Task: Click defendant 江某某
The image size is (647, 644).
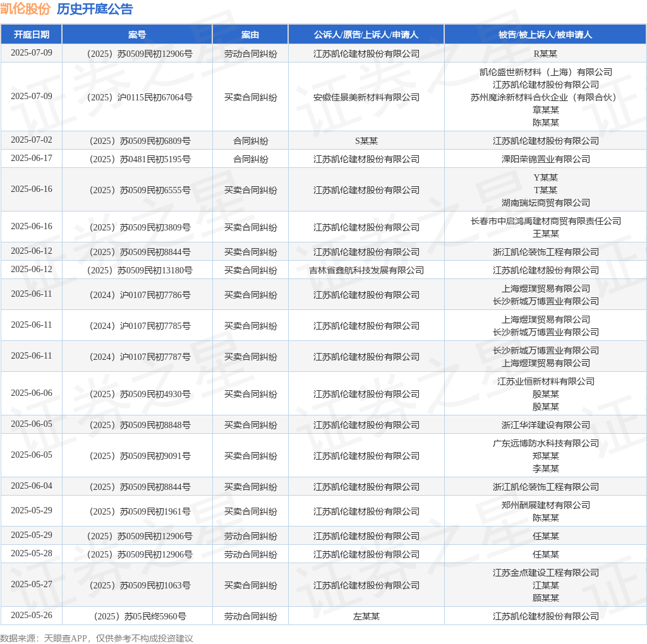Action: pos(545,585)
